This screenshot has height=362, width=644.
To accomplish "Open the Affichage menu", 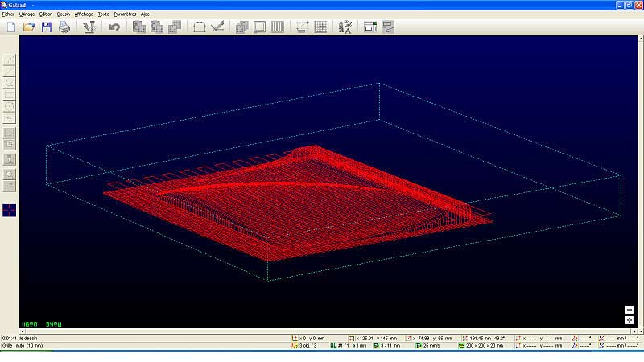I will (x=84, y=14).
